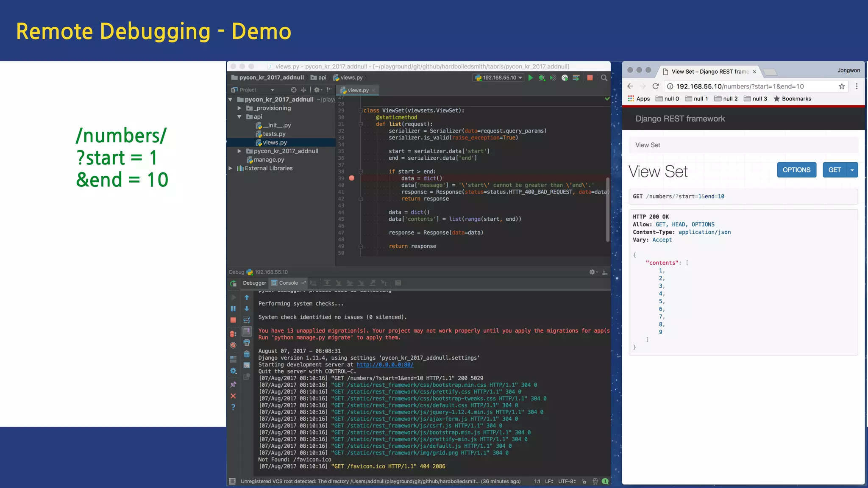The image size is (868, 488).
Task: Click the editor vertical scrollbar
Action: (x=607, y=210)
